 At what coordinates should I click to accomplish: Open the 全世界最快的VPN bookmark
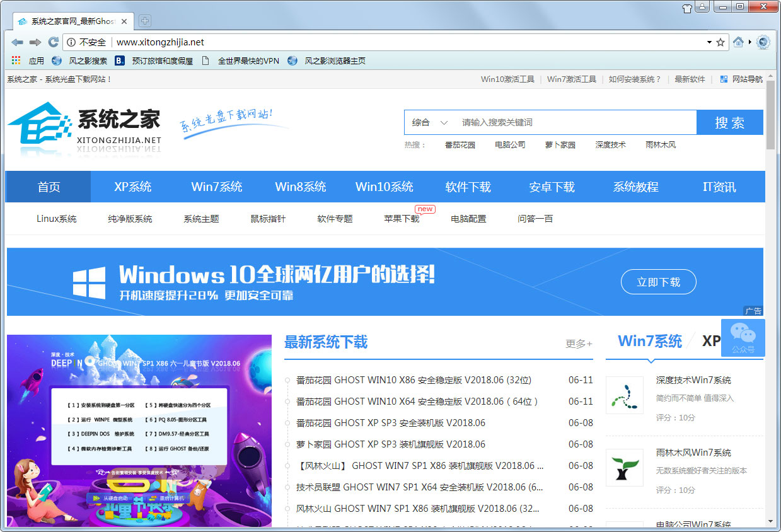(x=240, y=61)
